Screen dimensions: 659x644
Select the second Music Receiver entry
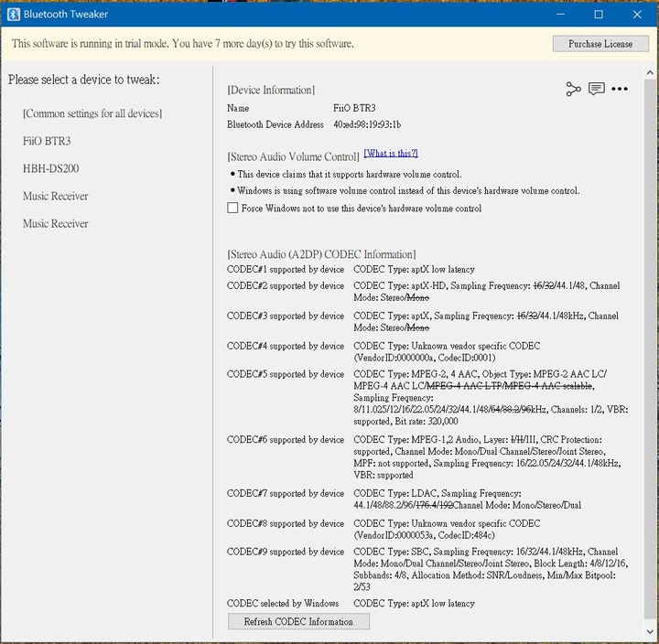(56, 223)
